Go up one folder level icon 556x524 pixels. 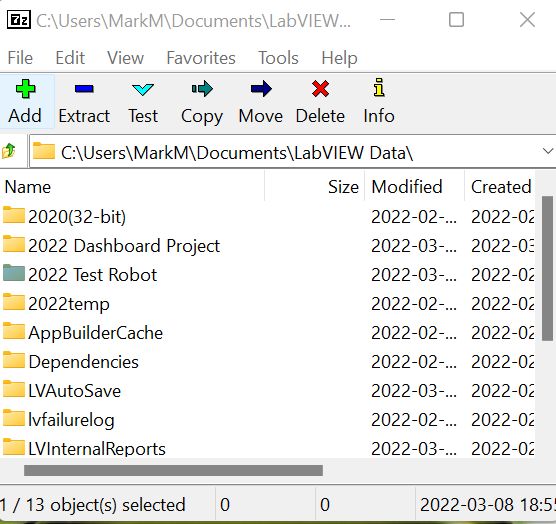(9, 151)
